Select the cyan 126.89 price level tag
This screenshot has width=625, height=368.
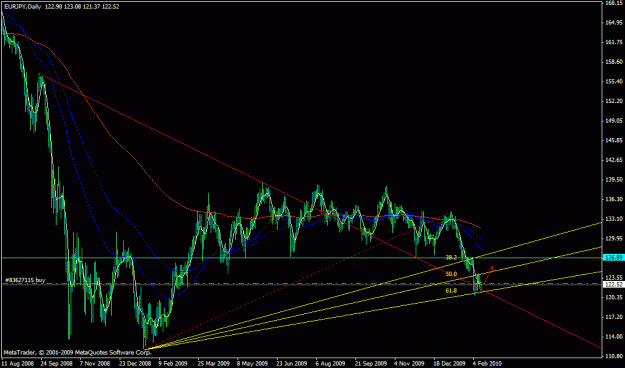tap(614, 258)
